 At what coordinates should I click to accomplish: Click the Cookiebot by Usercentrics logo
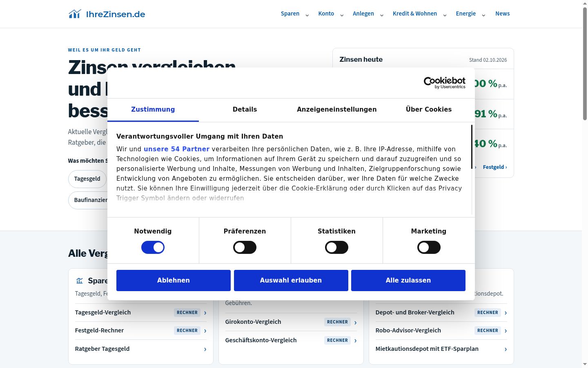coord(445,83)
